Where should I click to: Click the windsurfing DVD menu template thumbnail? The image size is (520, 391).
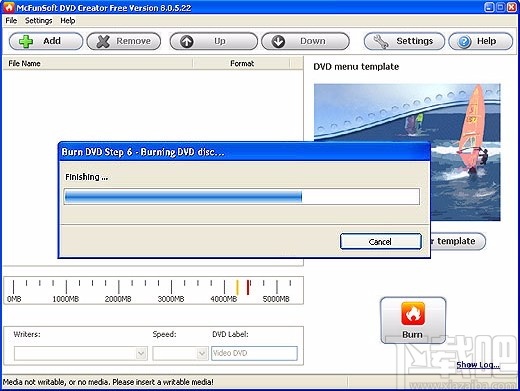(x=407, y=152)
